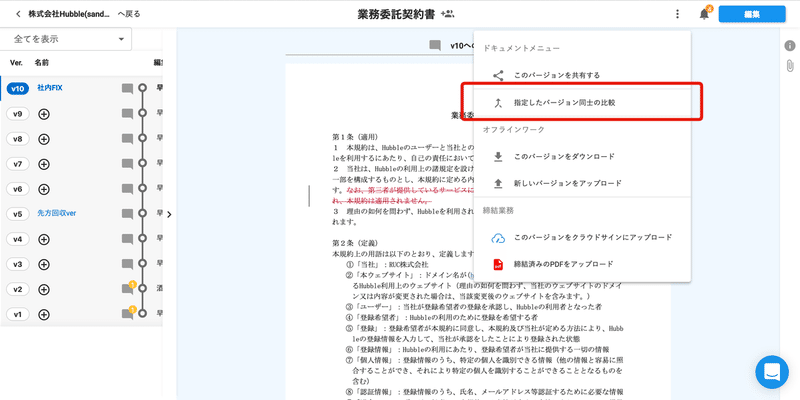Open the three-dot document menu
The height and width of the screenshot is (400, 800).
click(677, 14)
